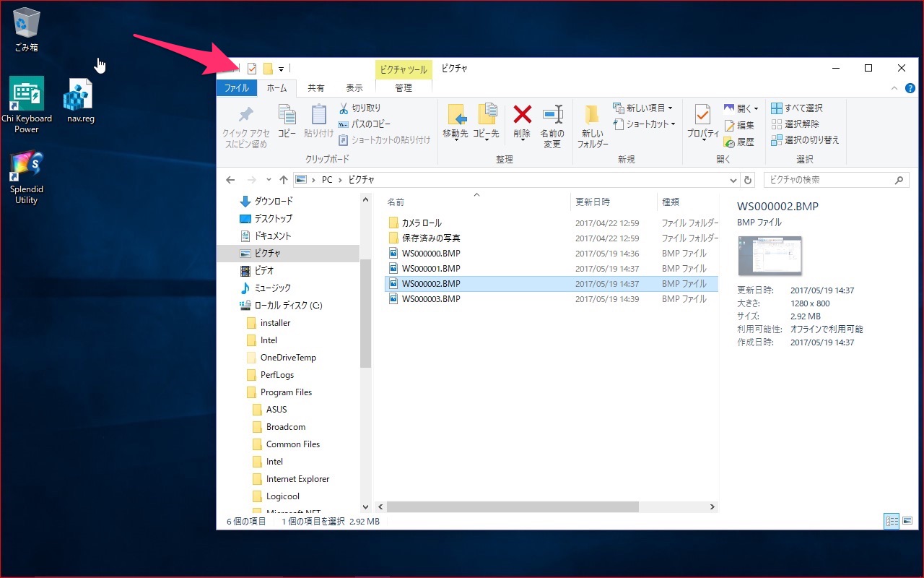Go back with the back arrow
Image resolution: width=924 pixels, height=578 pixels.
click(x=230, y=180)
